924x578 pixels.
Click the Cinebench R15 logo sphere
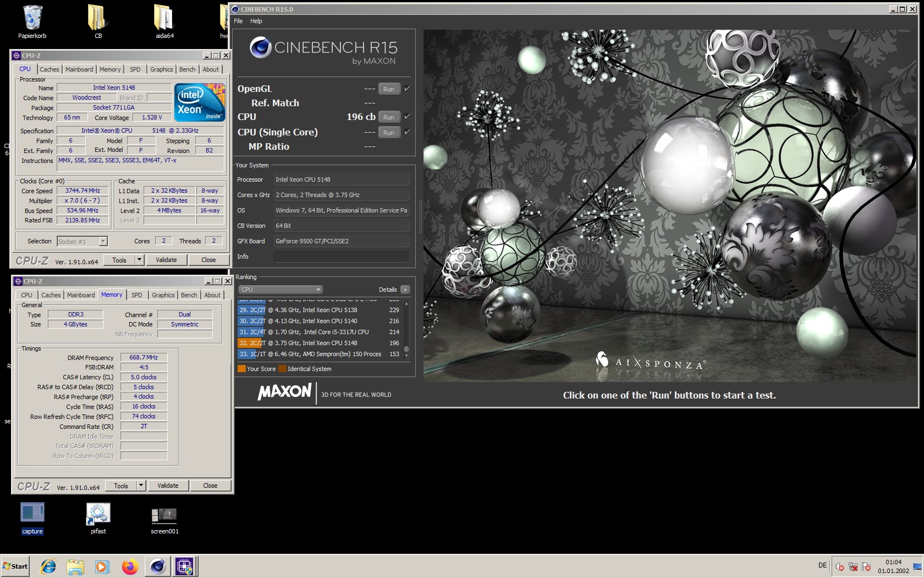[260, 48]
